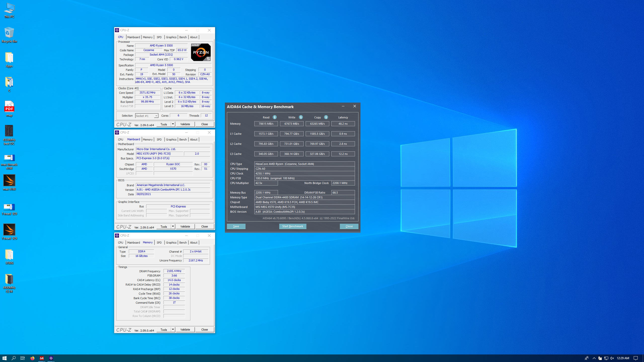This screenshot has height=362, width=644.
Task: Minimize the AIDA64 benchmark window
Action: tap(343, 106)
